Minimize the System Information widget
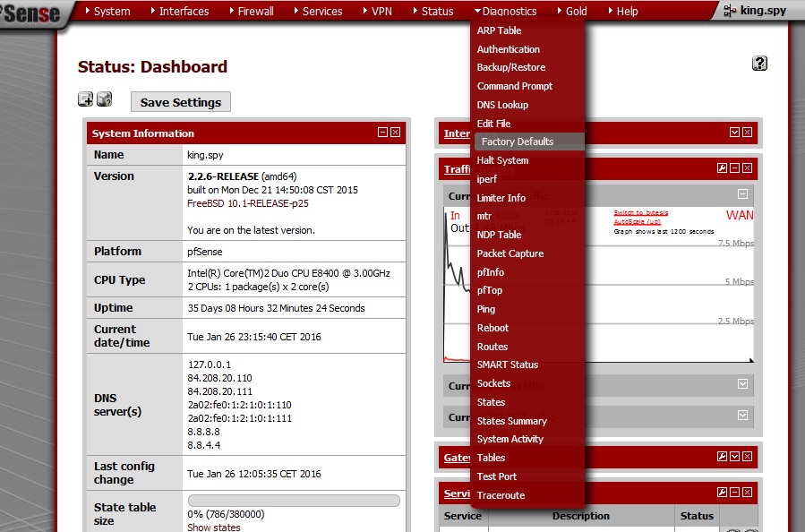805x532 pixels. click(382, 133)
